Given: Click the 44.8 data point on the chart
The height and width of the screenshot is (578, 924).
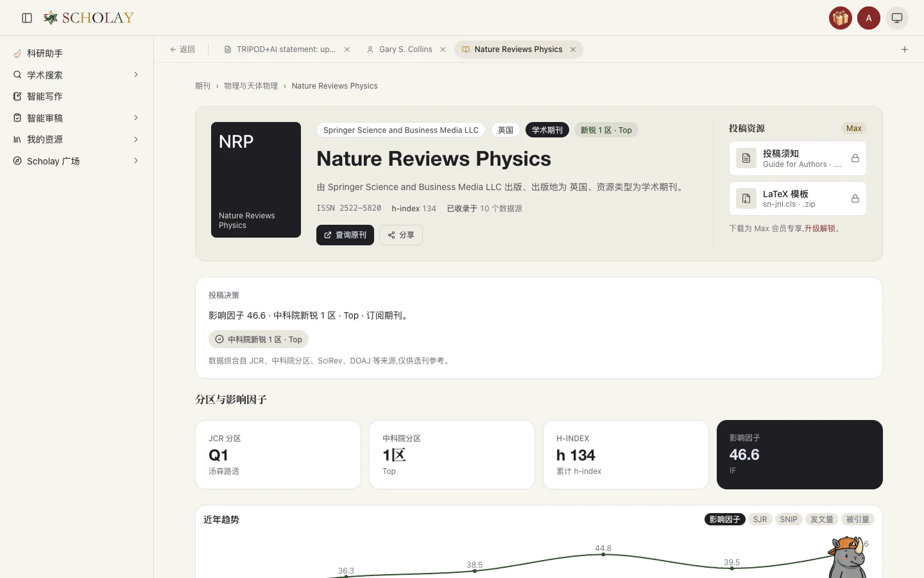Looking at the screenshot, I should click(x=603, y=554).
